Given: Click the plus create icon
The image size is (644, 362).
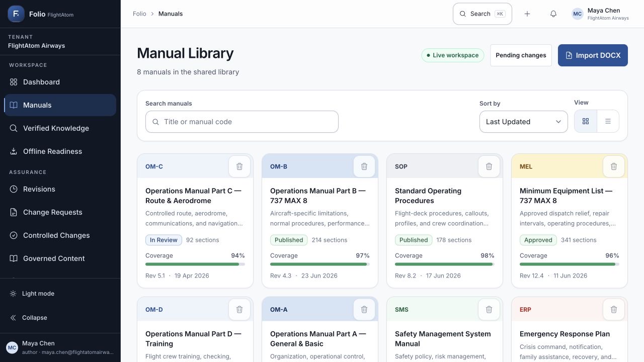Looking at the screenshot, I should tap(527, 14).
